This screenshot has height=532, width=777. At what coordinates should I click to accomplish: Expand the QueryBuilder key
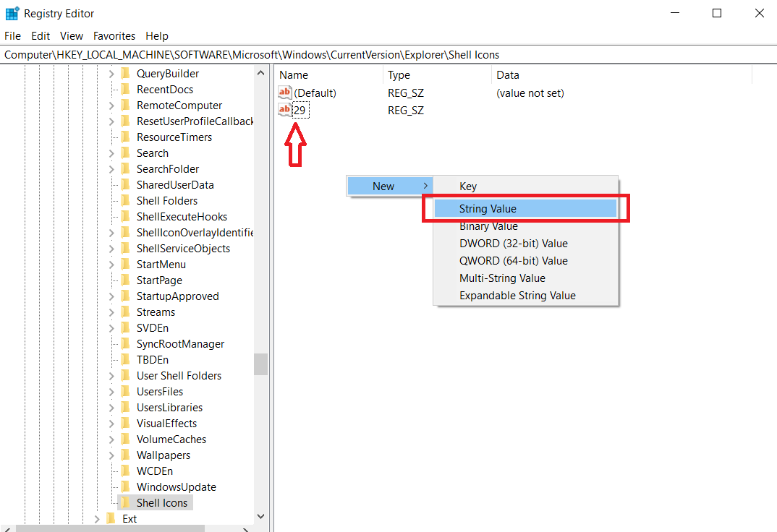[x=111, y=74]
